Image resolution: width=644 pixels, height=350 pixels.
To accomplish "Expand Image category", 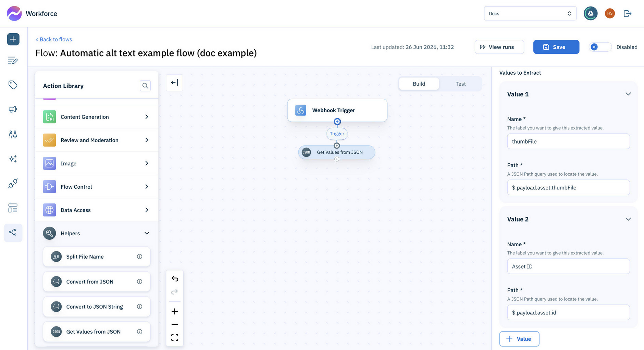I will pyautogui.click(x=97, y=163).
